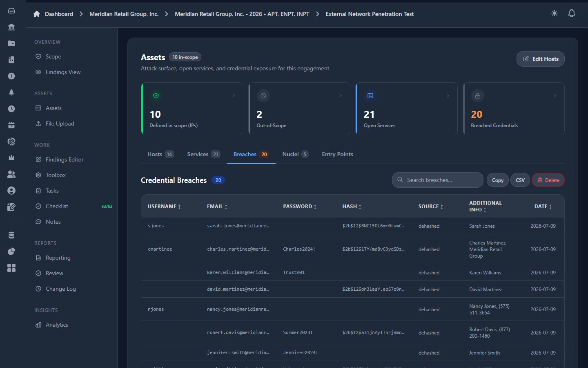Viewport: 588px width, 368px height.
Task: Switch to the Services tab
Action: click(203, 154)
